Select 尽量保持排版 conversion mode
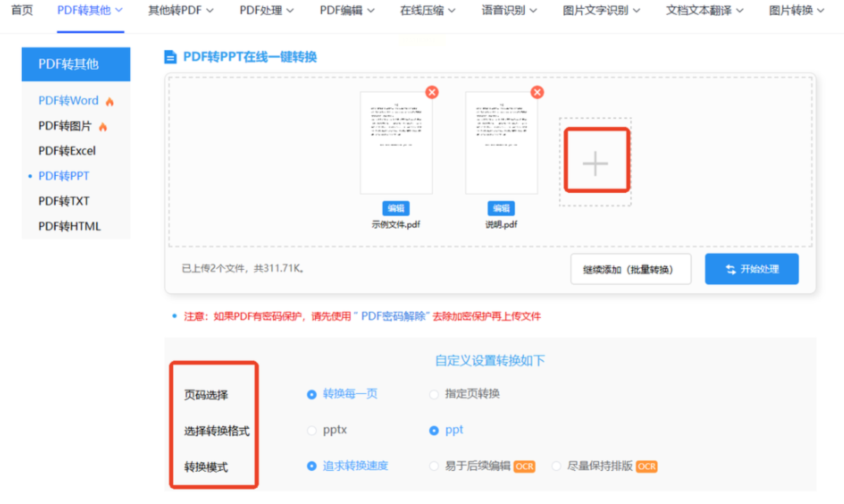Viewport: 844px width, 504px height. coord(556,466)
